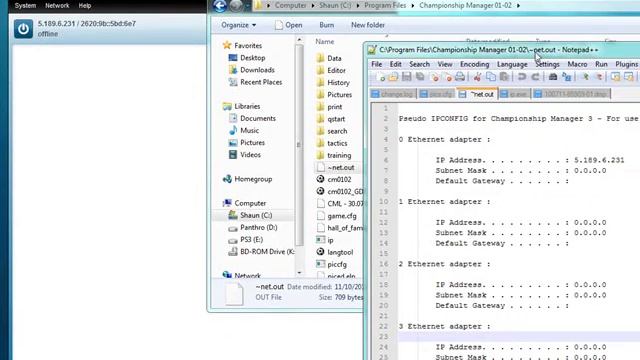Click the Print icon in Notepad++ toolbar
640x360 pixels.
pos(460,77)
